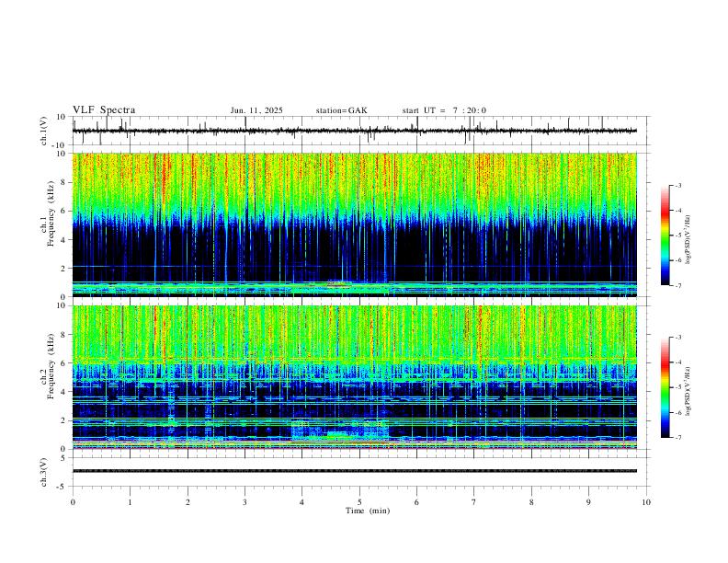728x563 pixels.
Task: Click the "-3" tick on ch.1 colorbar
Action: [677, 185]
